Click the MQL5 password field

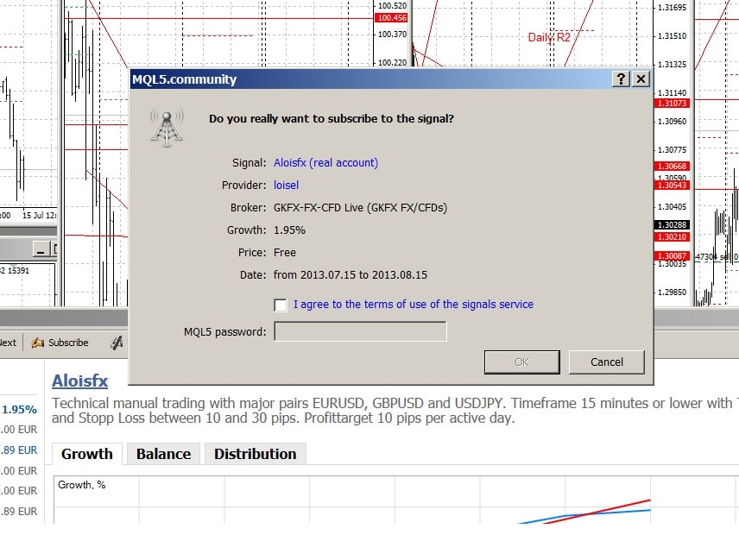(360, 331)
